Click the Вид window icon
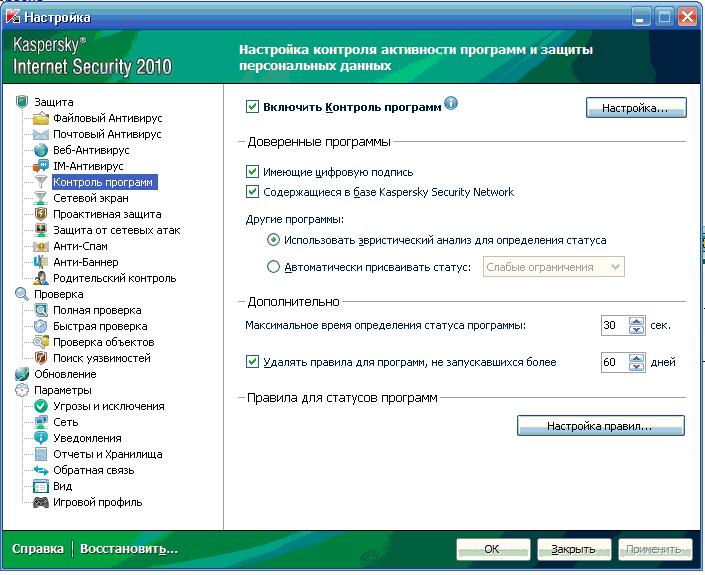Image resolution: width=705 pixels, height=575 pixels. tap(40, 486)
